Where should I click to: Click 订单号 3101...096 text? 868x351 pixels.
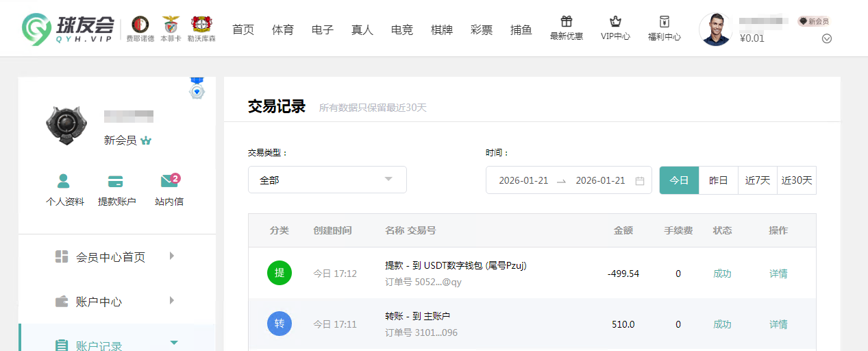pyautogui.click(x=421, y=332)
